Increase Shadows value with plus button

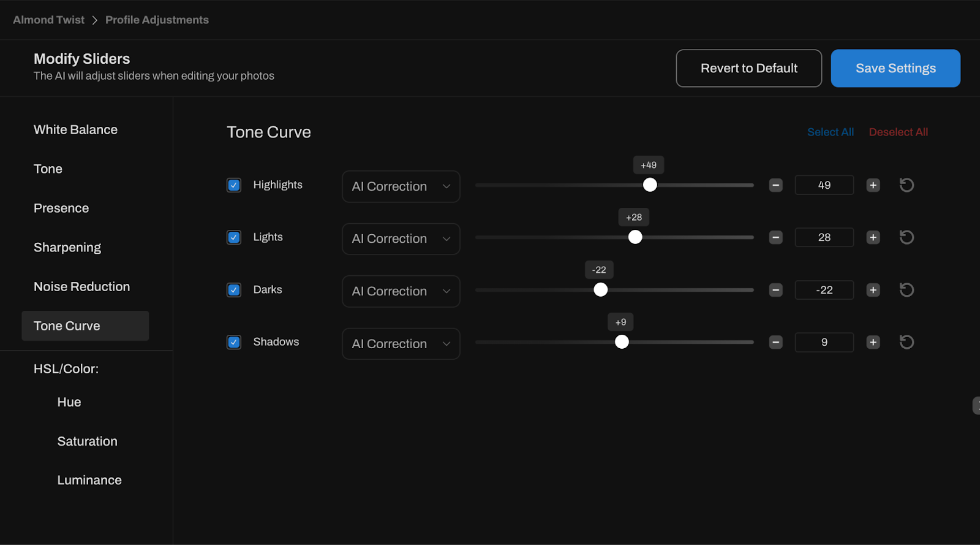point(873,342)
